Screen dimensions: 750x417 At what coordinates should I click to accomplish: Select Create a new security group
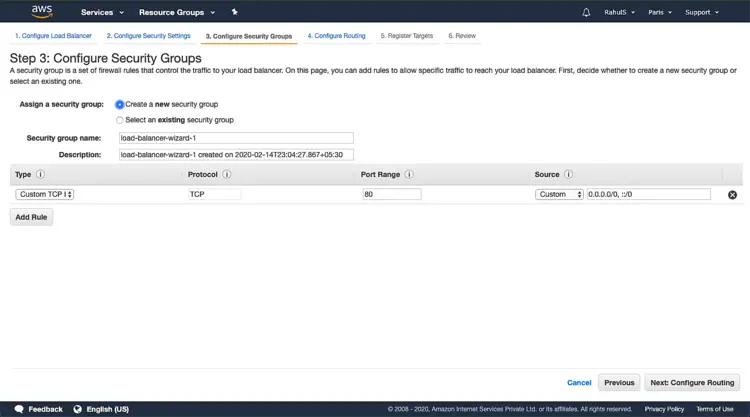[120, 104]
